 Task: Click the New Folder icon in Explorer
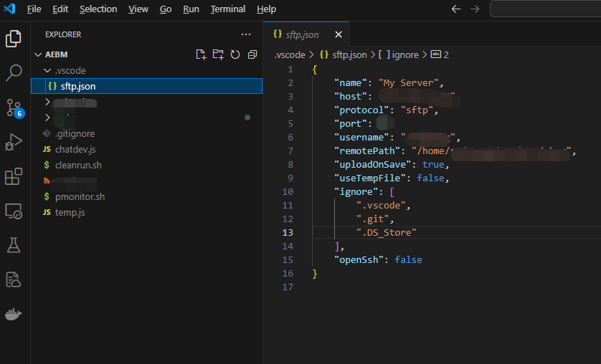[x=218, y=54]
